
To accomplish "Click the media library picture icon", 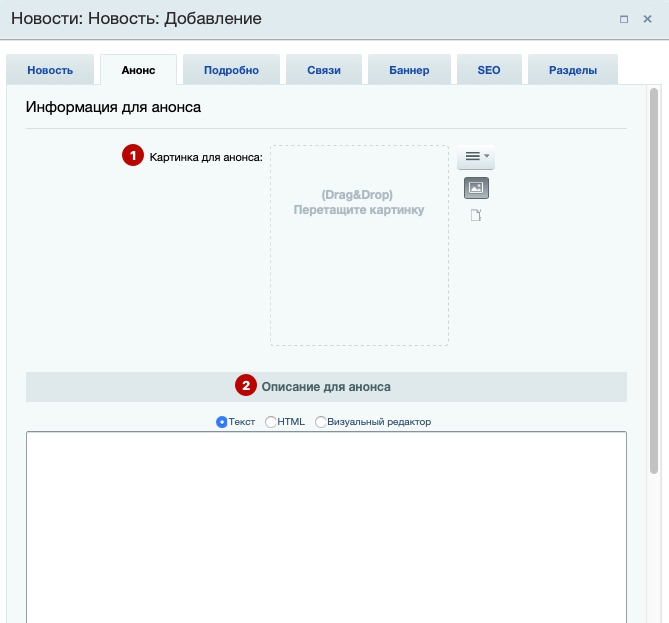I will 476,188.
